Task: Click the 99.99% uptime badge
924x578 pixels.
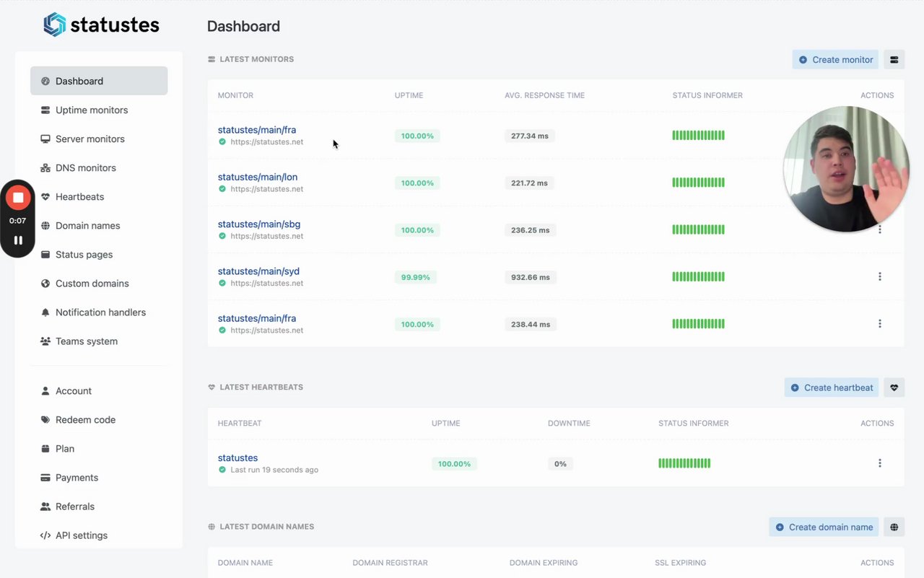Action: [x=415, y=277]
